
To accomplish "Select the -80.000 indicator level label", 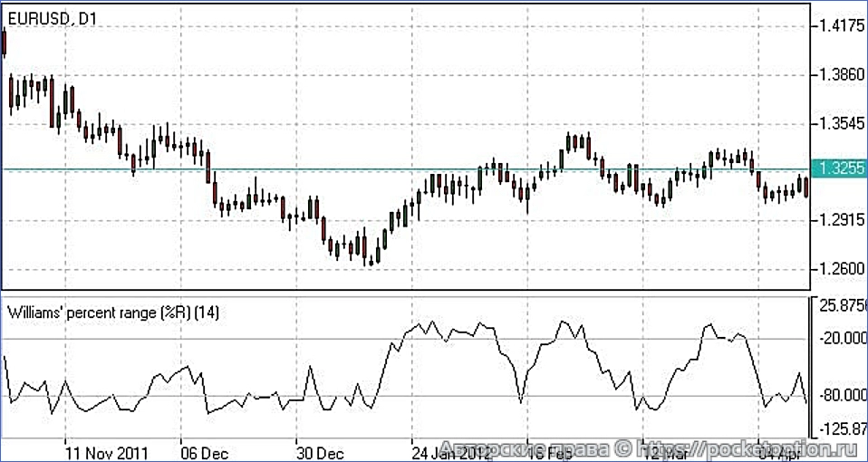I will point(842,396).
